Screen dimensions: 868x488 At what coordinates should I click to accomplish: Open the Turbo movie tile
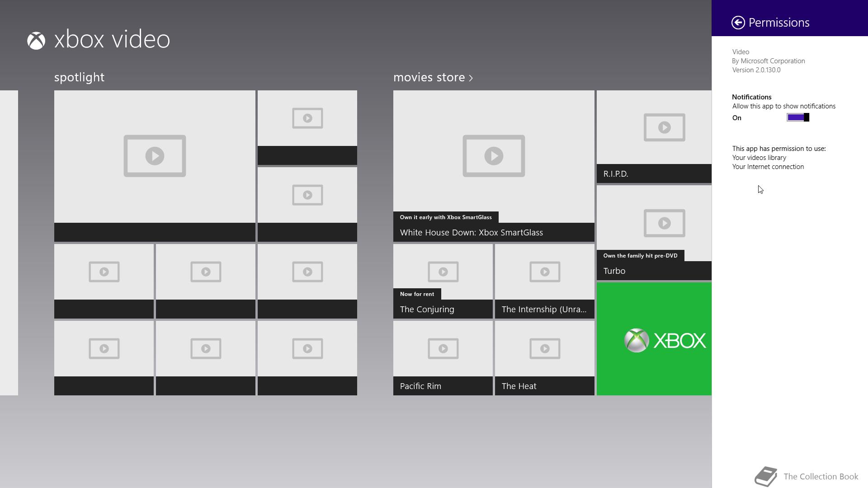click(654, 233)
